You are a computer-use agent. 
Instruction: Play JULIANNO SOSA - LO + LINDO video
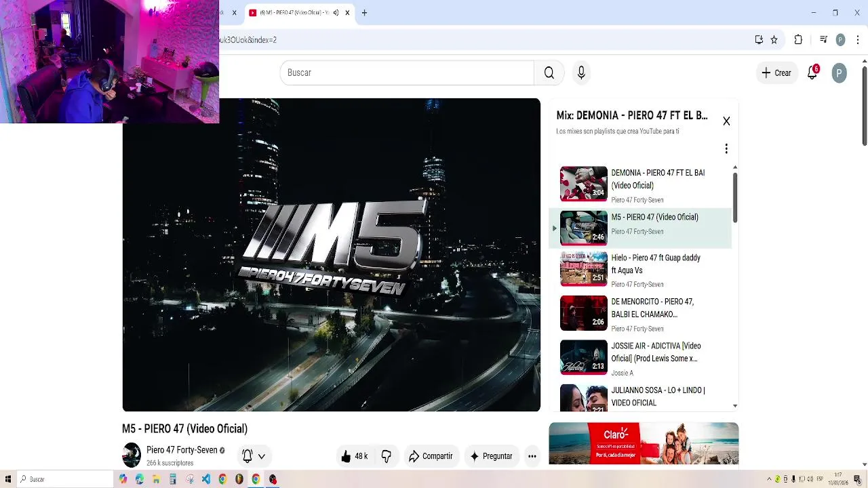click(640, 397)
